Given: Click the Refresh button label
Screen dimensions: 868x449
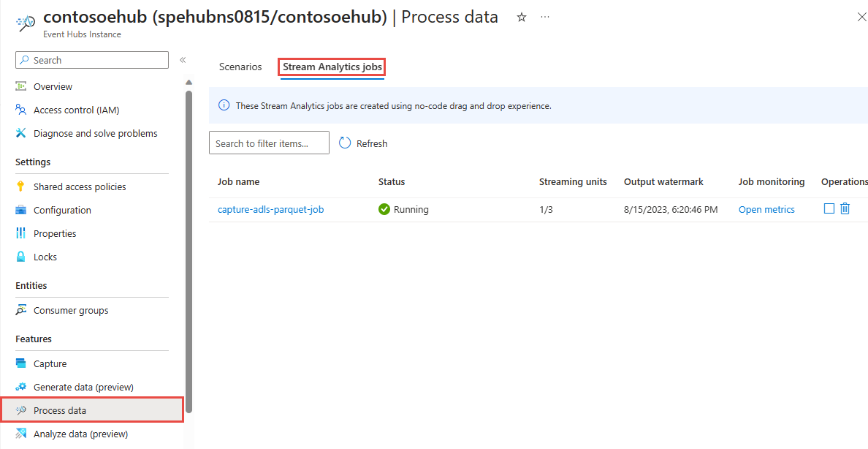Looking at the screenshot, I should click(372, 143).
